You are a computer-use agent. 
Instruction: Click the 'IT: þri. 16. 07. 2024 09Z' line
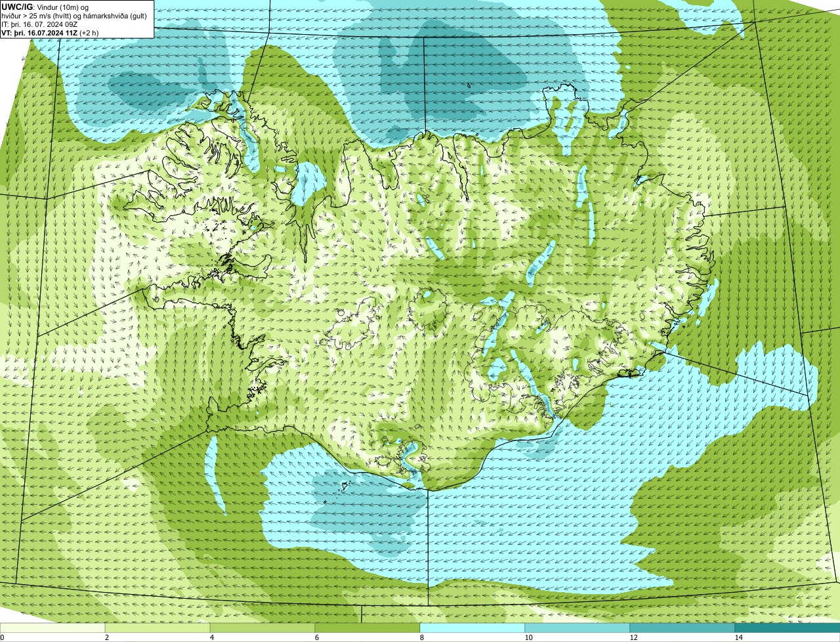[x=40, y=24]
